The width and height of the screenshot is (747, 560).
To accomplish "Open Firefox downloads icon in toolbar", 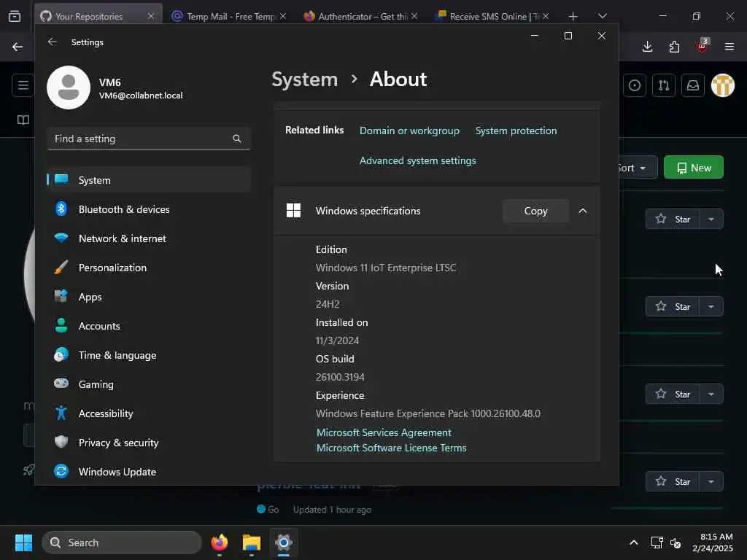I will coord(647,47).
